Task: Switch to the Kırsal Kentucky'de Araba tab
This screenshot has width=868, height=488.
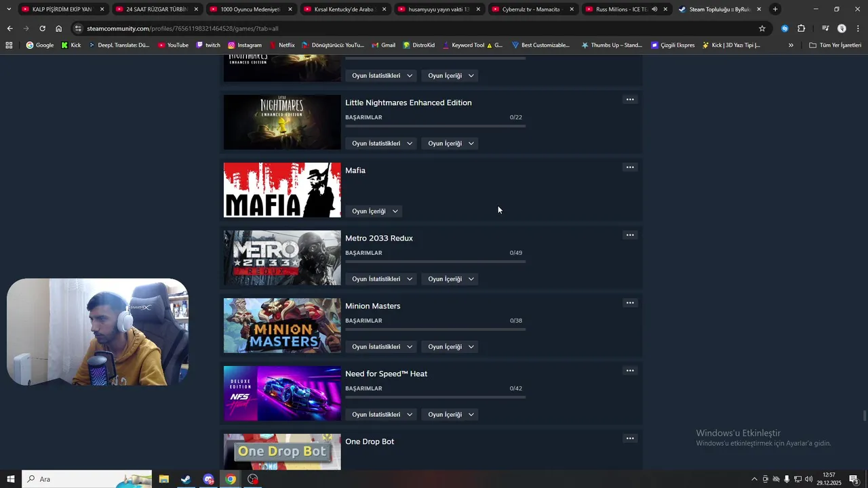Action: click(x=344, y=9)
